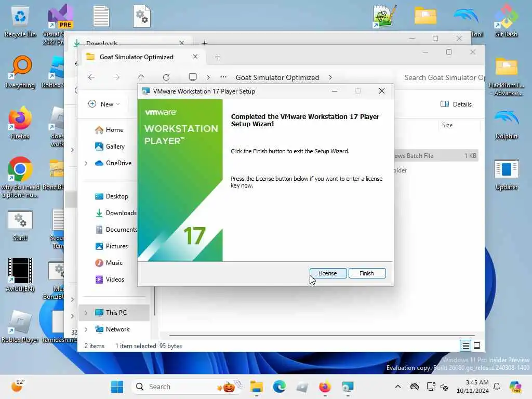Click Finish to exit the Setup Wizard
This screenshot has height=399, width=532.
pos(367,273)
